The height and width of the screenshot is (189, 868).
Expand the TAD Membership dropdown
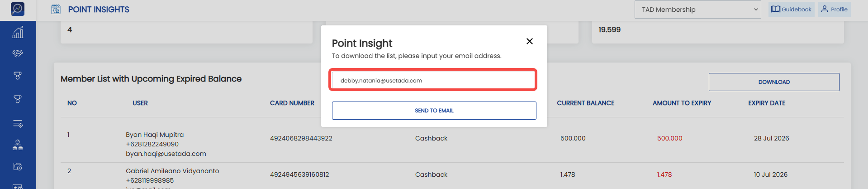click(x=698, y=10)
